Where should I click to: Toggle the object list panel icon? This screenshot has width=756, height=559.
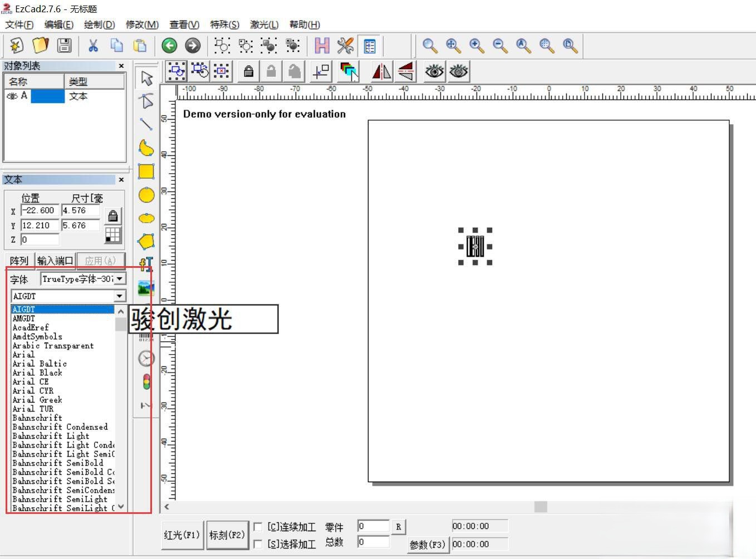(x=369, y=45)
